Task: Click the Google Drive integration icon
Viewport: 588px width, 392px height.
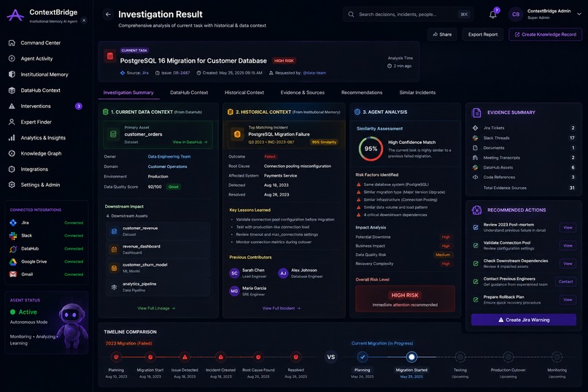Action: (13, 261)
